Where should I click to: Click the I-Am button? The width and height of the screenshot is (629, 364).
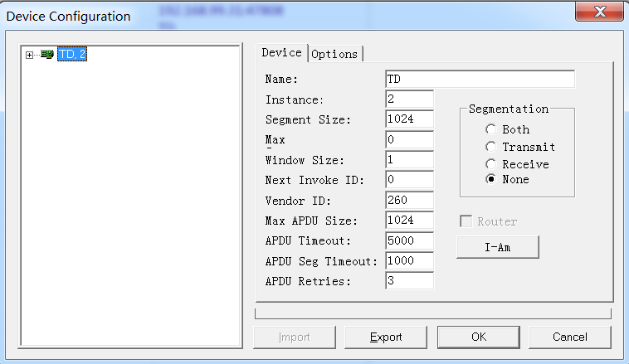tap(497, 247)
